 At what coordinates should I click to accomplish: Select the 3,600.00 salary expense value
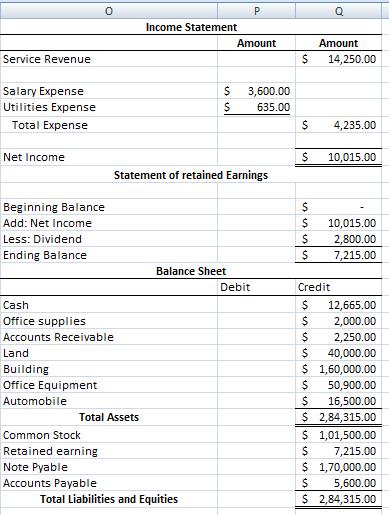[x=256, y=91]
